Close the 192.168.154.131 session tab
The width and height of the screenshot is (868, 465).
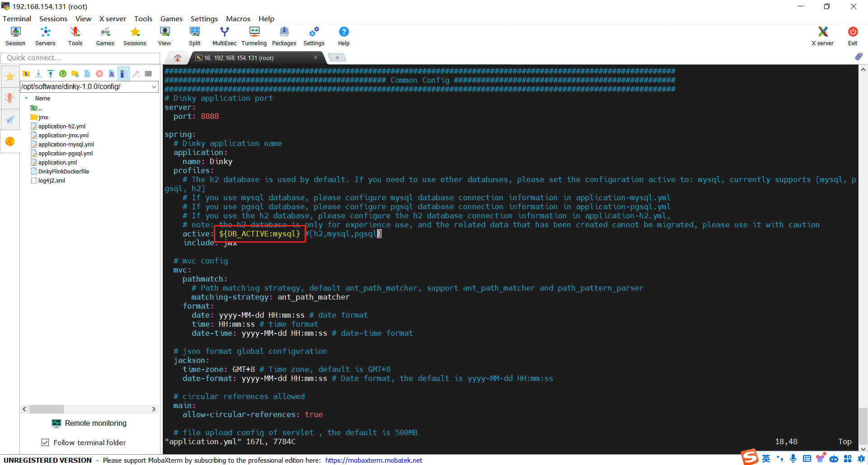[x=316, y=57]
